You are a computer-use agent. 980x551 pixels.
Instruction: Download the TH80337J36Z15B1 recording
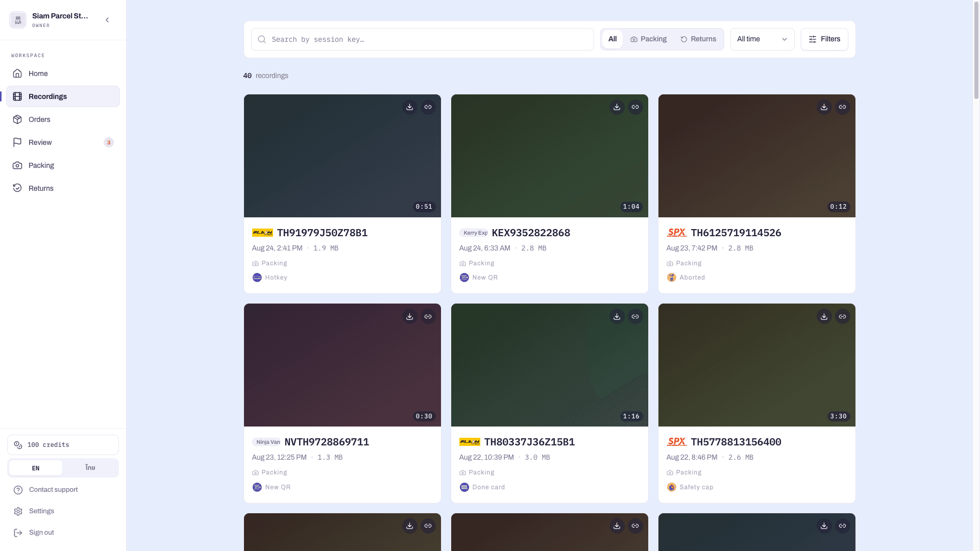(x=617, y=316)
